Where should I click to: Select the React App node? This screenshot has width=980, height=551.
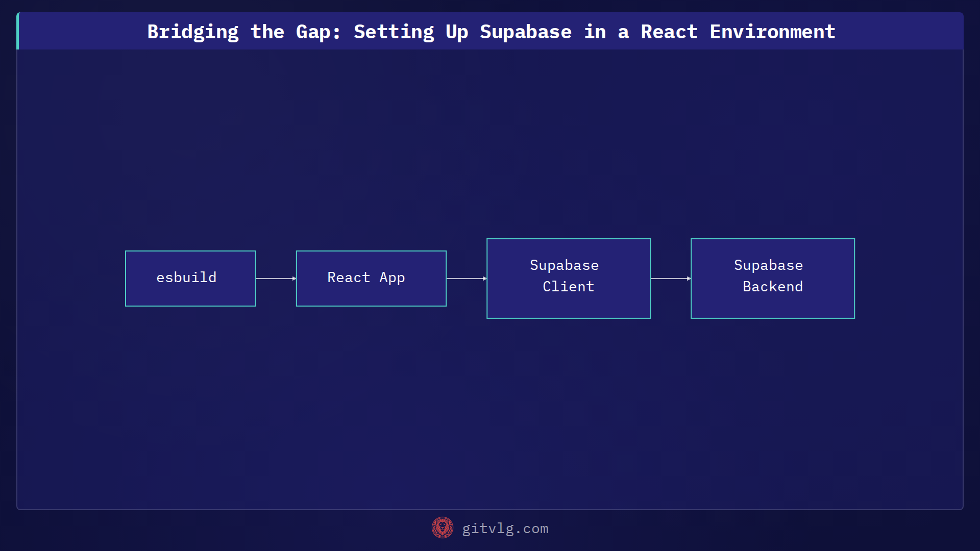coord(371,279)
